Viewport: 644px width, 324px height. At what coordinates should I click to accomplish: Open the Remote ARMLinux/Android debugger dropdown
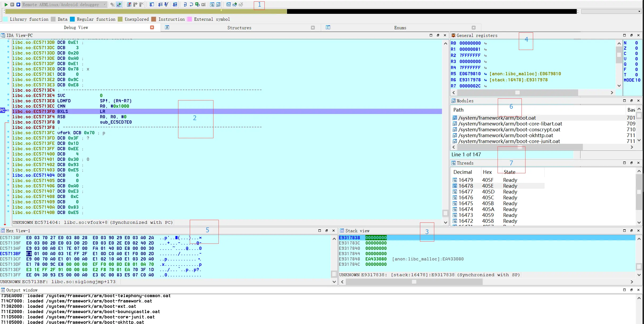tap(105, 5)
